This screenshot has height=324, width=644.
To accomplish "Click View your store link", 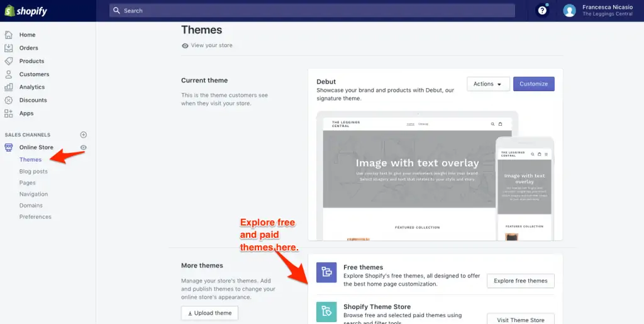I will click(211, 45).
